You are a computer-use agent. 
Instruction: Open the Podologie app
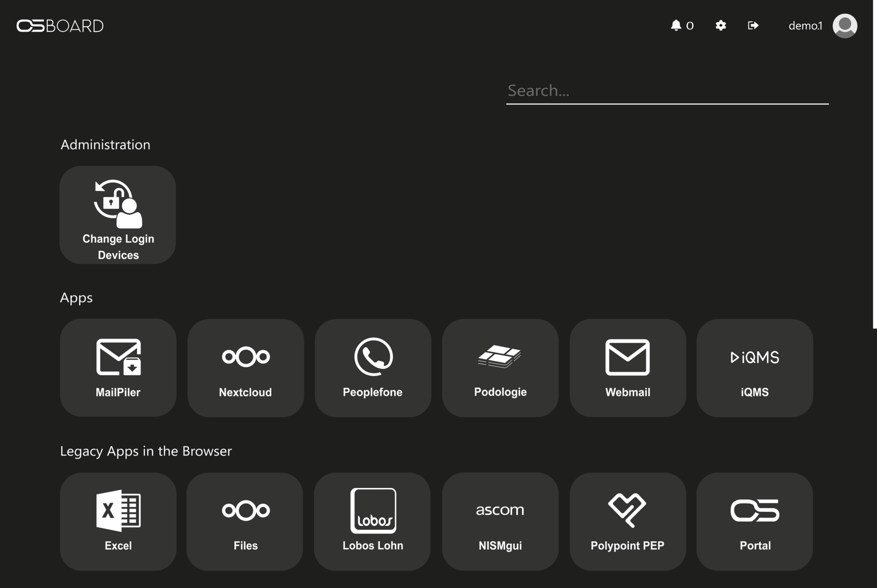point(500,368)
